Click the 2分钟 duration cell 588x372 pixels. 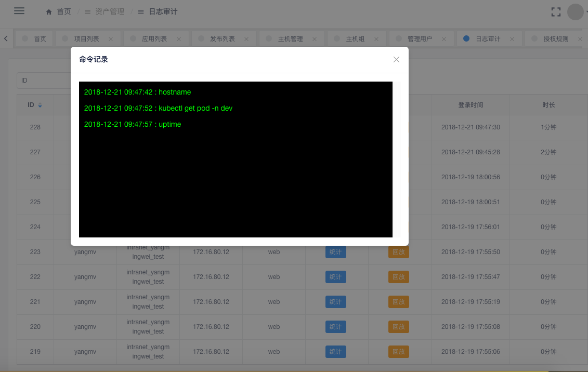(548, 152)
